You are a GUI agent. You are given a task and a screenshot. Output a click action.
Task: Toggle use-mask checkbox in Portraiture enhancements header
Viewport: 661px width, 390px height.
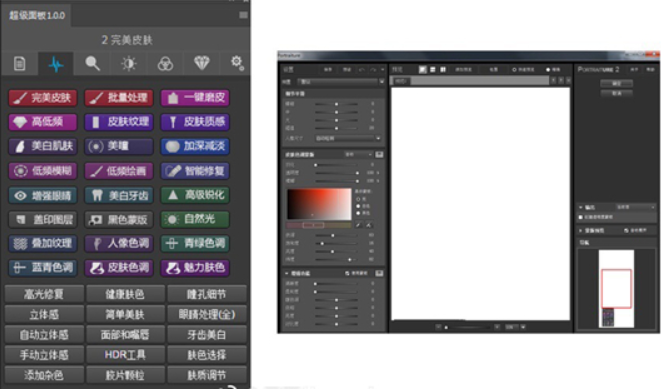[347, 274]
